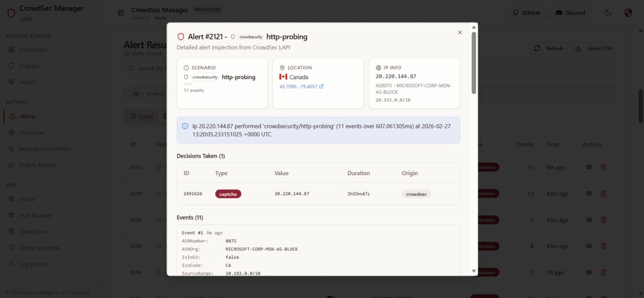Select Alerts in the sidebar
The width and height of the screenshot is (644, 298).
52,116
